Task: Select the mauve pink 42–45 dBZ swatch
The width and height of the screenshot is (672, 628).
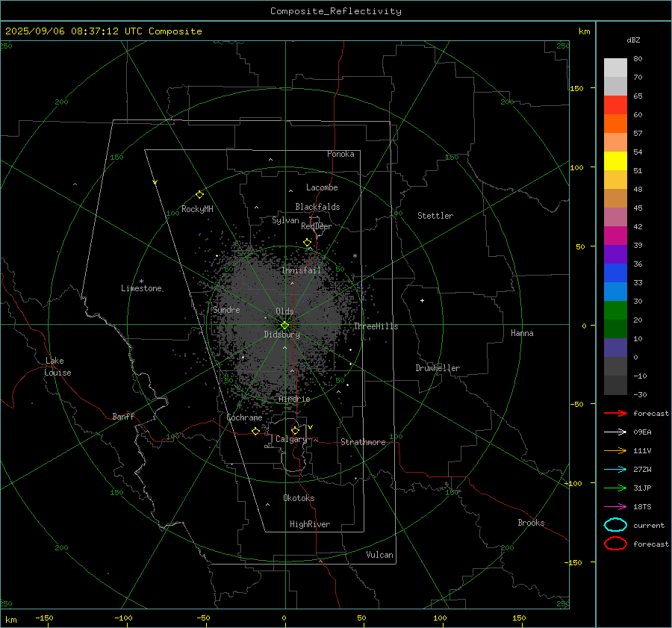Action: 615,217
